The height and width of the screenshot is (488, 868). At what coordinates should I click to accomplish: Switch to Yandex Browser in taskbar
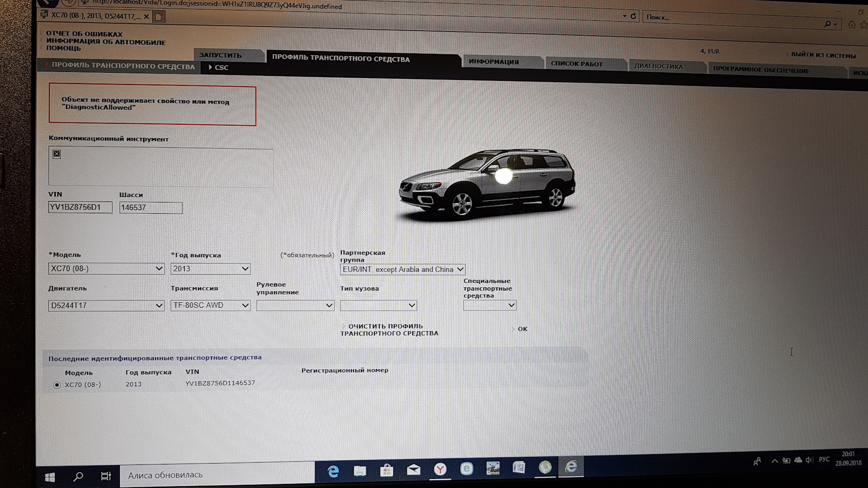[x=440, y=469]
